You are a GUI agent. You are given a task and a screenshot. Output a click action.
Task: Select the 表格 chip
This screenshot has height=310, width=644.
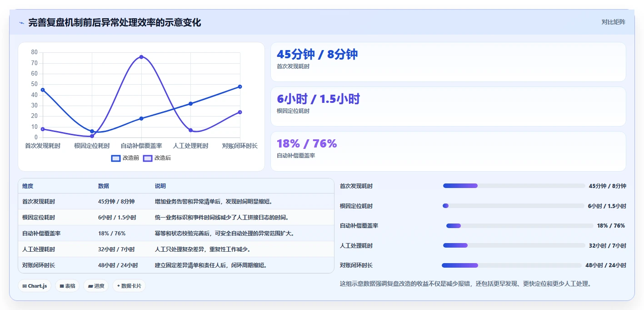(x=68, y=286)
